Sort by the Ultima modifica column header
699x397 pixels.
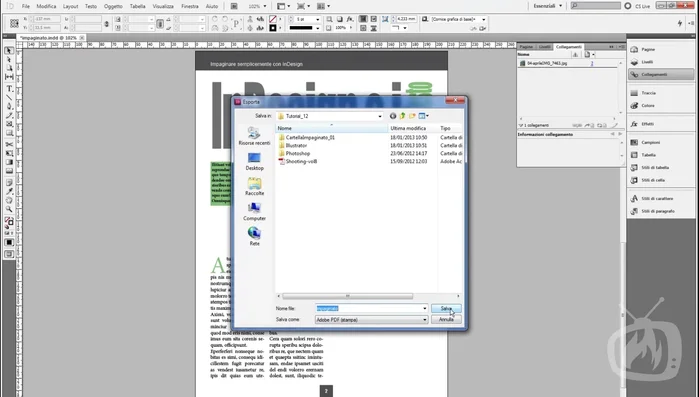click(412, 128)
